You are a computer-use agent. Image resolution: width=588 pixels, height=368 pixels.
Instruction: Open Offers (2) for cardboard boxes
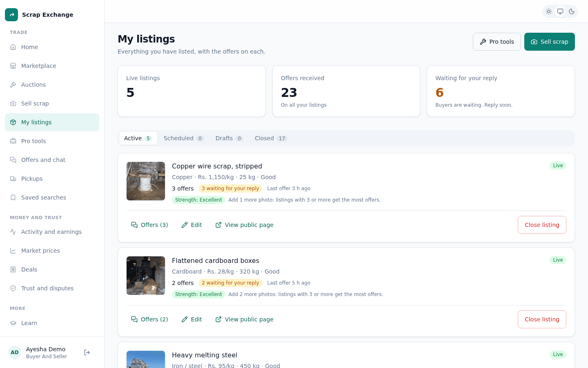[149, 319]
